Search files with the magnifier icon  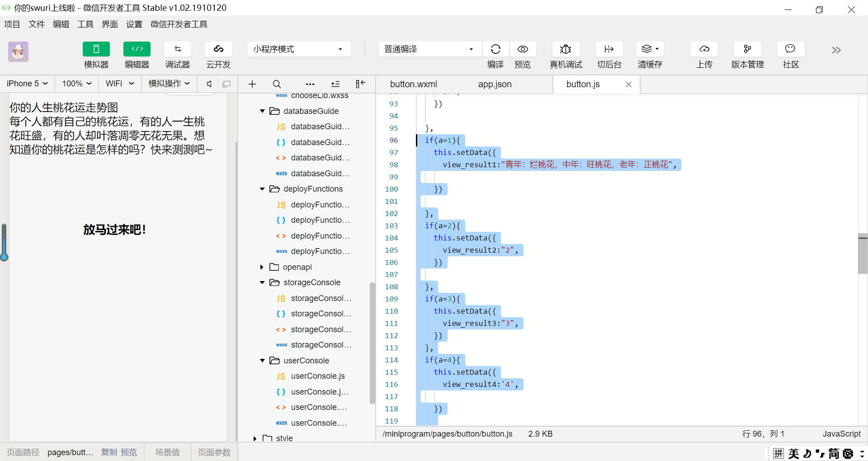[277, 84]
